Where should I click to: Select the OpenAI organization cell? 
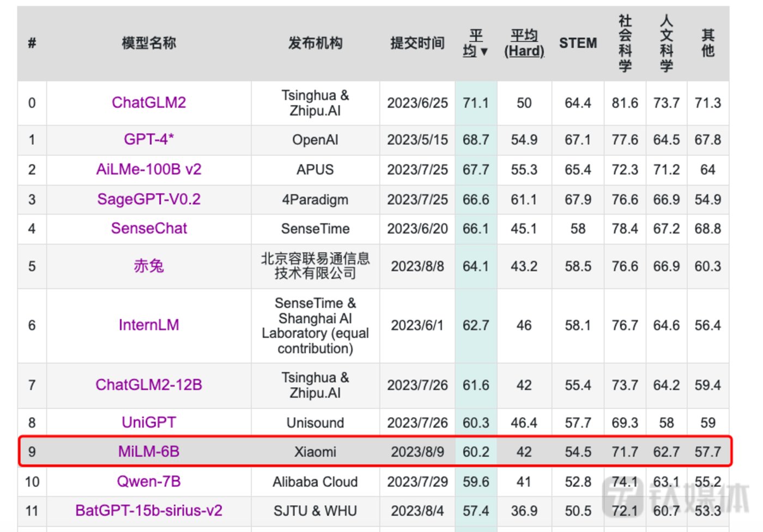[x=315, y=140]
